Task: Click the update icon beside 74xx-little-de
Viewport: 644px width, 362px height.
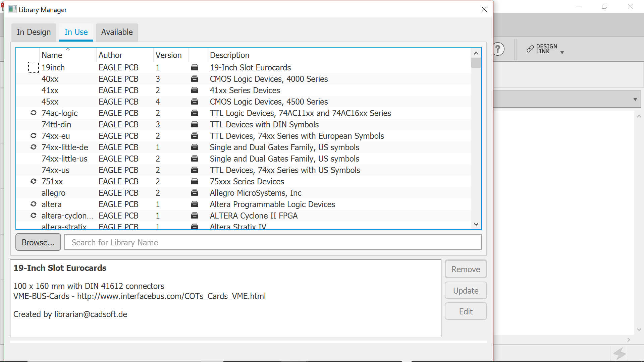Action: point(33,147)
